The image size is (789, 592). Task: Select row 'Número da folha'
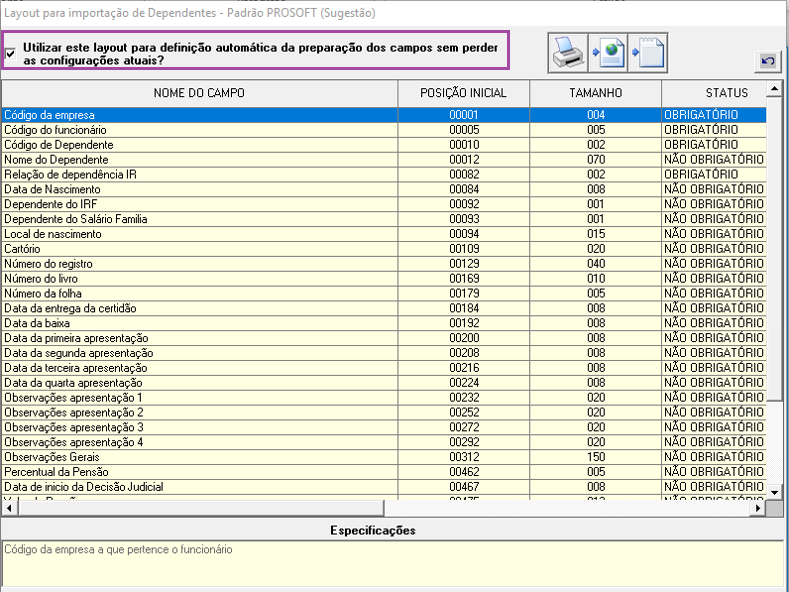point(384,293)
